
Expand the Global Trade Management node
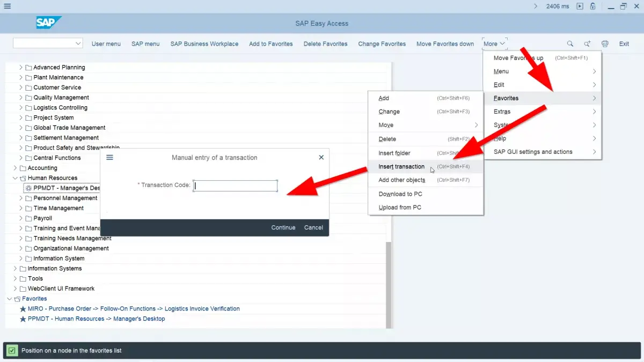click(21, 128)
